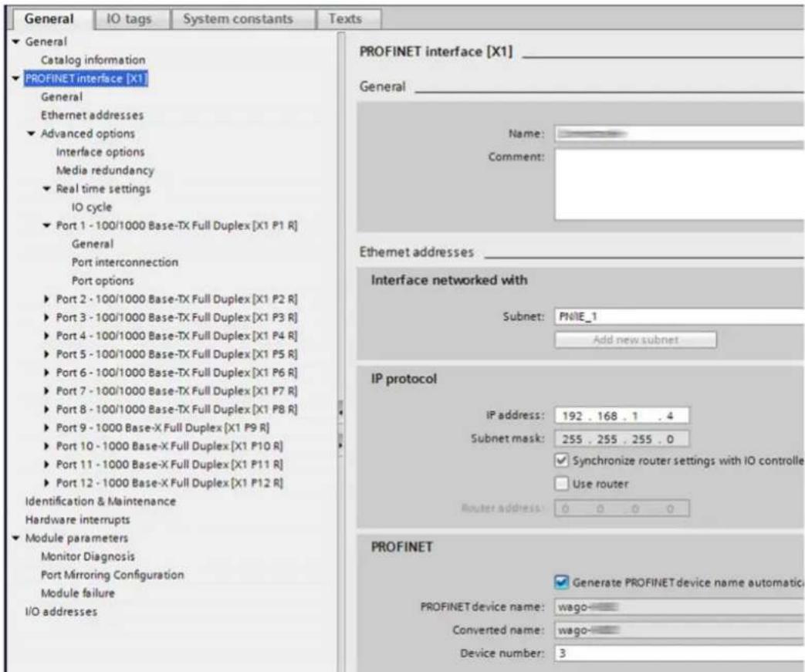805x672 pixels.
Task: Expand the Port 10 node arrow
Action: [47, 446]
